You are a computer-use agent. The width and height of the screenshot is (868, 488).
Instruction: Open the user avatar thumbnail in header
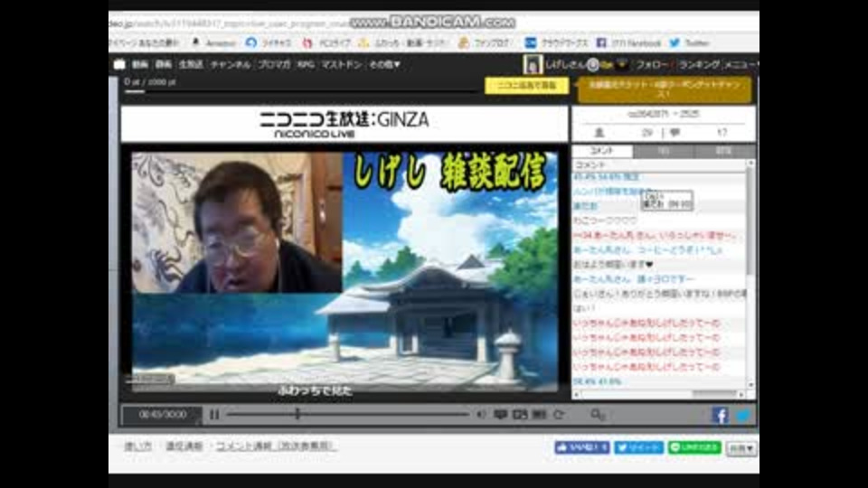pyautogui.click(x=533, y=65)
